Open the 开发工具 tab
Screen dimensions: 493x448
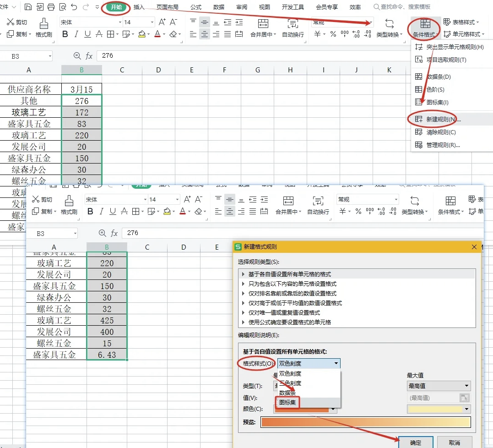click(293, 7)
